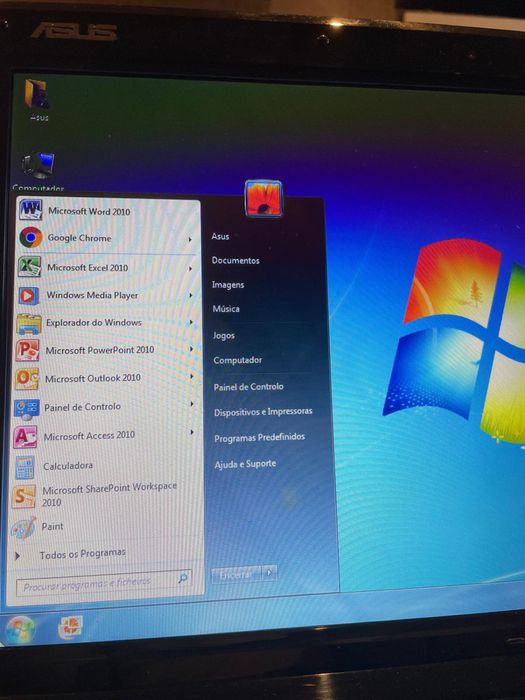525x700 pixels.
Task: Open shutdown options arrow next to Encerrar
Action: click(269, 573)
